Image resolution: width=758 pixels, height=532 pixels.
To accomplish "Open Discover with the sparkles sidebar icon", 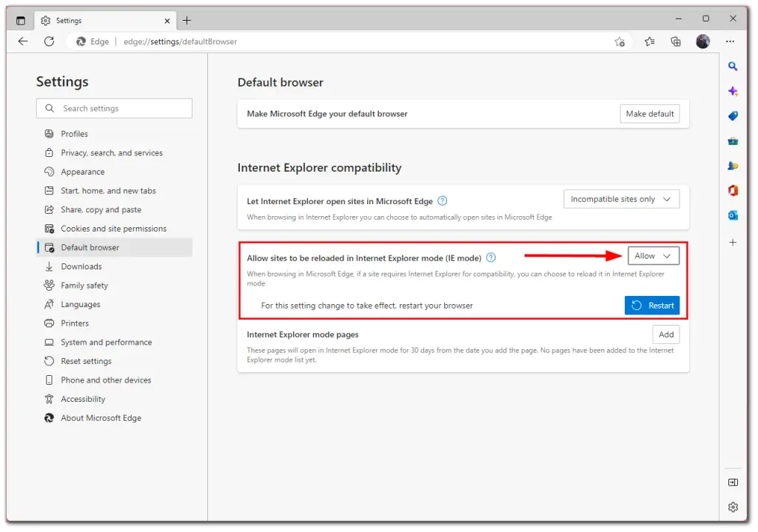I will point(733,91).
